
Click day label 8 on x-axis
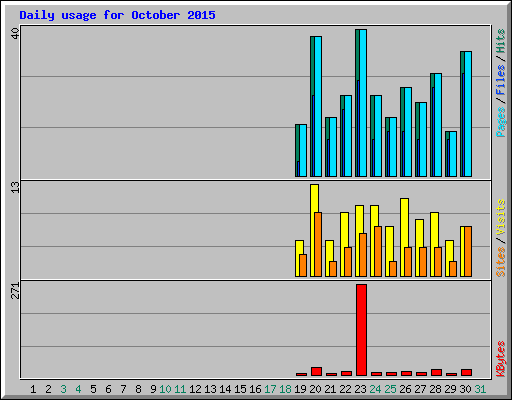coord(138,389)
